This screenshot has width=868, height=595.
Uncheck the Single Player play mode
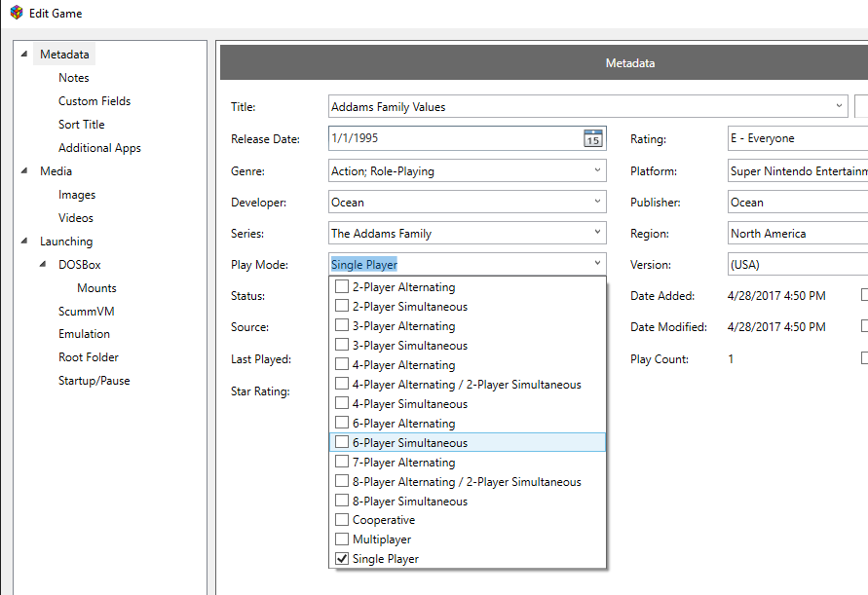[x=342, y=558]
